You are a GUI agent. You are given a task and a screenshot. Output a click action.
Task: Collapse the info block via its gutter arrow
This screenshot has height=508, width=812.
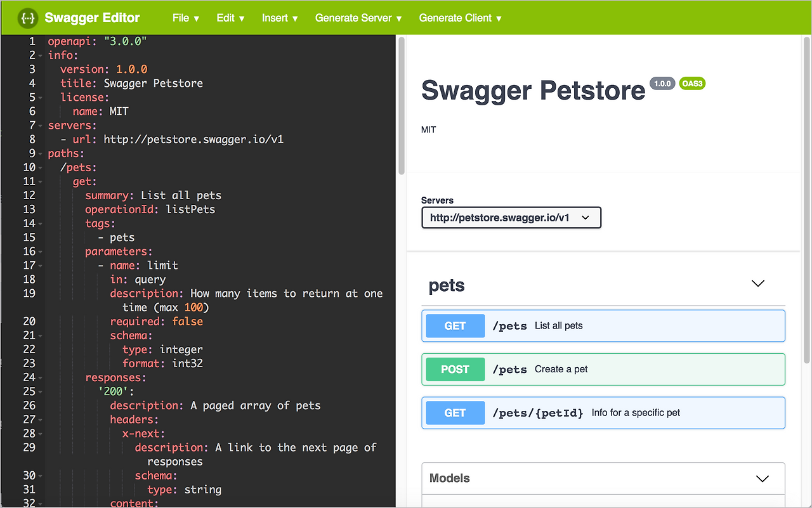[39, 55]
